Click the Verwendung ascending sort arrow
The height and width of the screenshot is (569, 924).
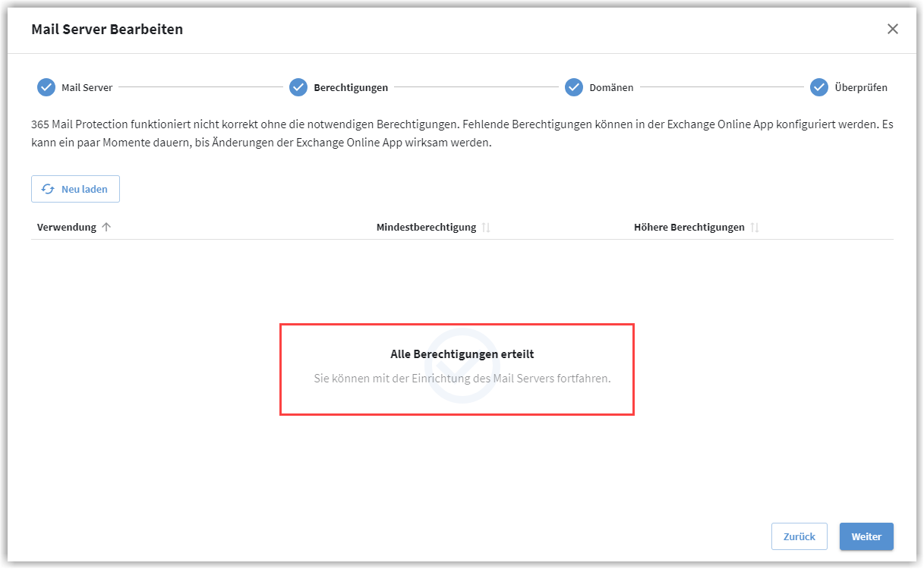coord(106,227)
